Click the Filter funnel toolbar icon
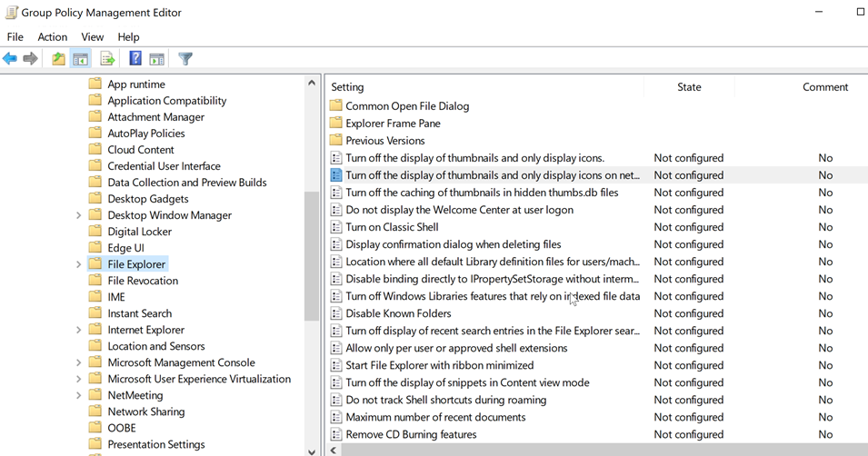Viewport: 868px width, 456px height. (x=185, y=59)
